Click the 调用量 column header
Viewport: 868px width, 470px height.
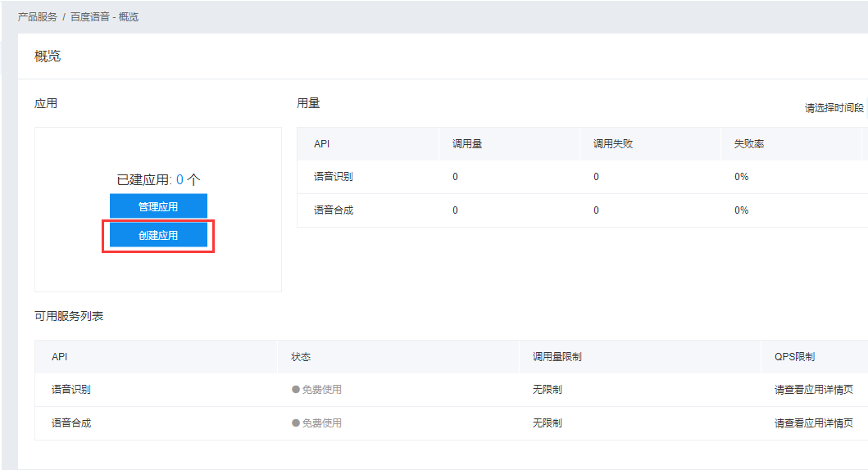coord(467,144)
